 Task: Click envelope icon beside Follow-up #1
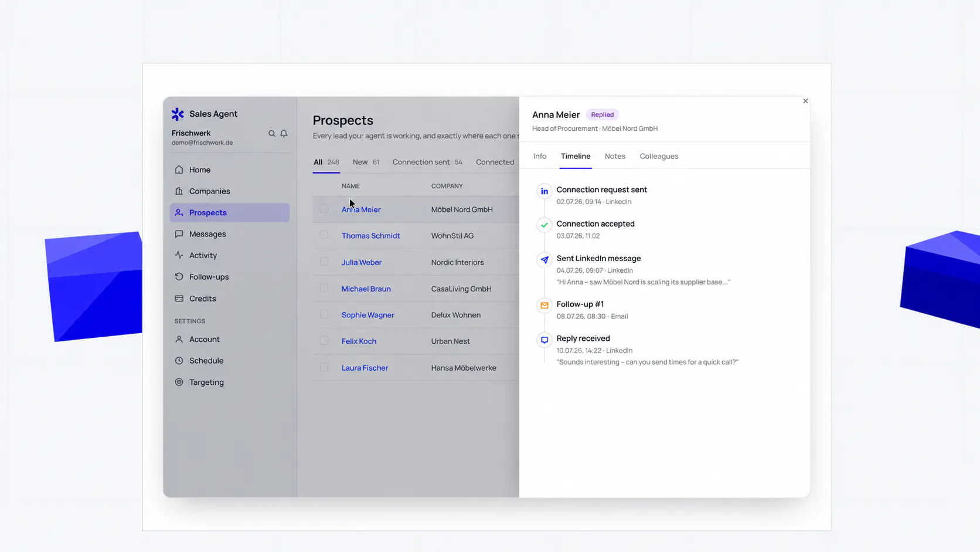pyautogui.click(x=545, y=306)
